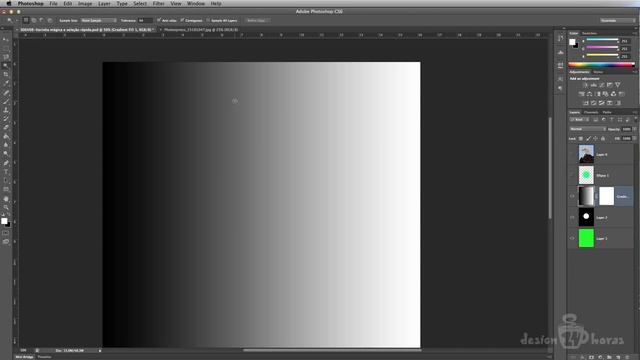
Task: Open the layer blend mode dropdown
Action: click(x=587, y=129)
